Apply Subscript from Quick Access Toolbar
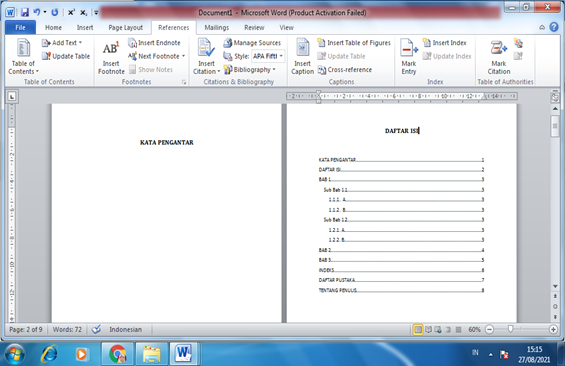This screenshot has width=565, height=366. click(x=83, y=12)
